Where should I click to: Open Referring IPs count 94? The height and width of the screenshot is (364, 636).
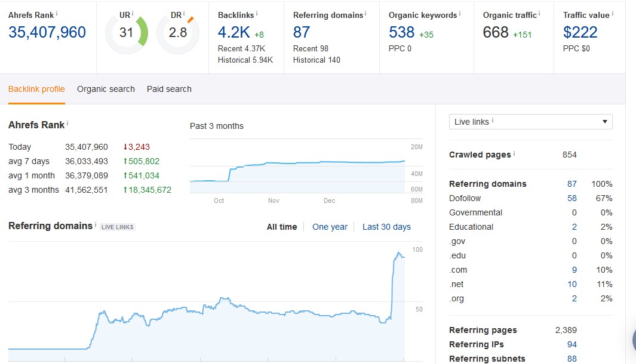coord(572,344)
